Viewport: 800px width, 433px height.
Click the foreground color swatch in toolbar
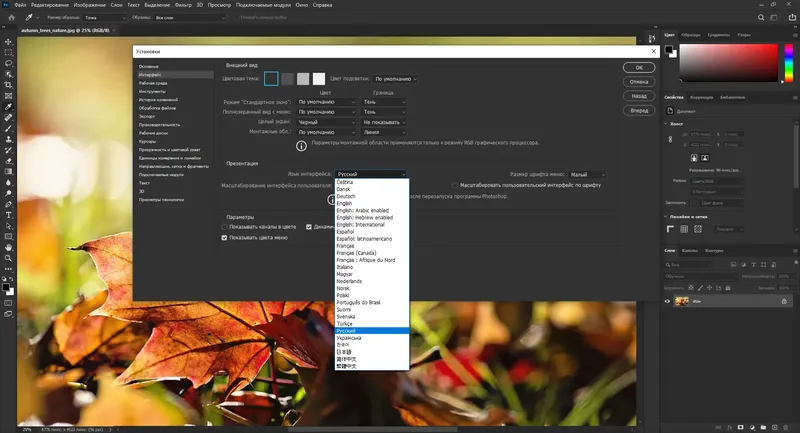click(6, 288)
